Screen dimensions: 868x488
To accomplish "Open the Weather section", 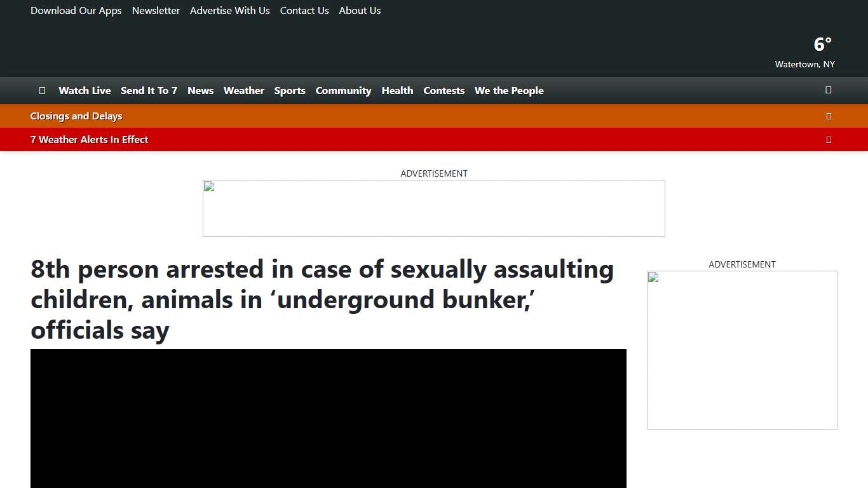I will 243,90.
